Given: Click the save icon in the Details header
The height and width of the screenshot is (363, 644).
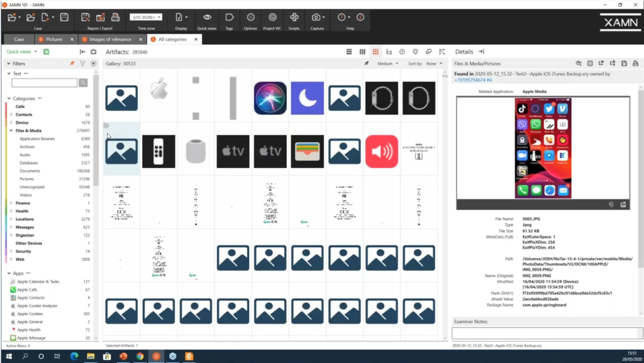Looking at the screenshot, I should click(x=624, y=64).
